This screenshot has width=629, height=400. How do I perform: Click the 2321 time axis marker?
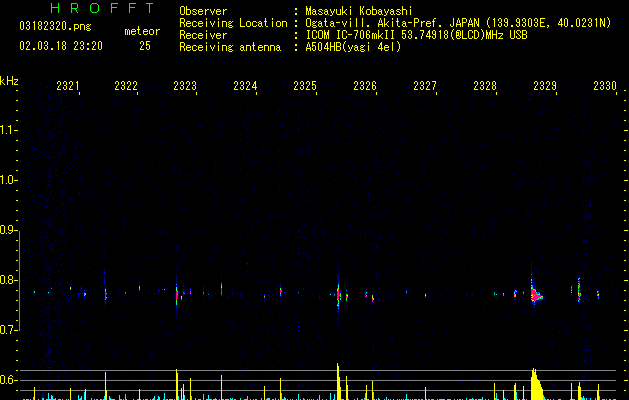[68, 85]
